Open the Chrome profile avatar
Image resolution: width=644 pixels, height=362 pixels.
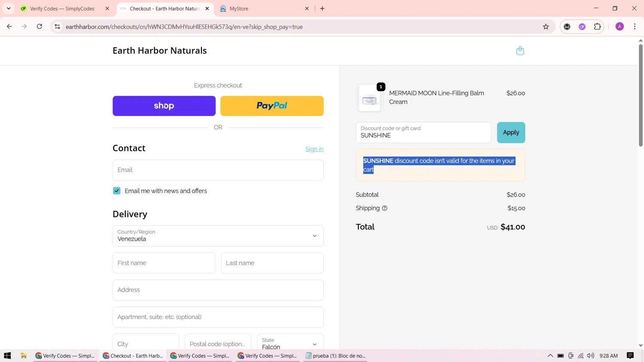620,27
